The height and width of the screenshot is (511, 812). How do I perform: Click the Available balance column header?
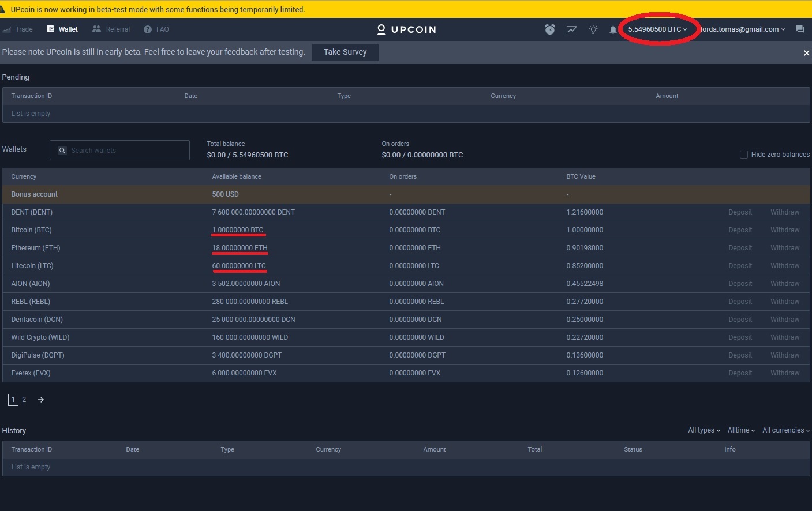click(x=237, y=177)
